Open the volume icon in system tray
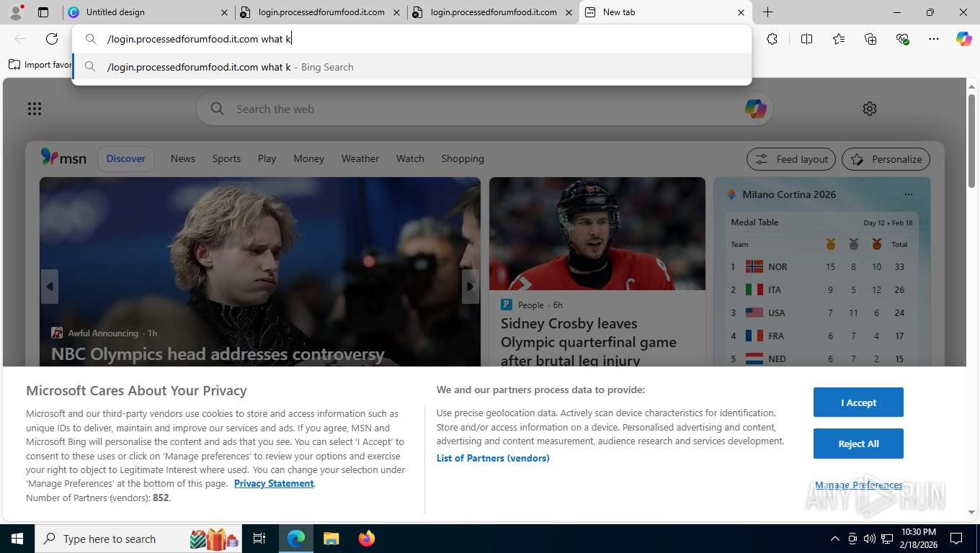 (x=869, y=539)
